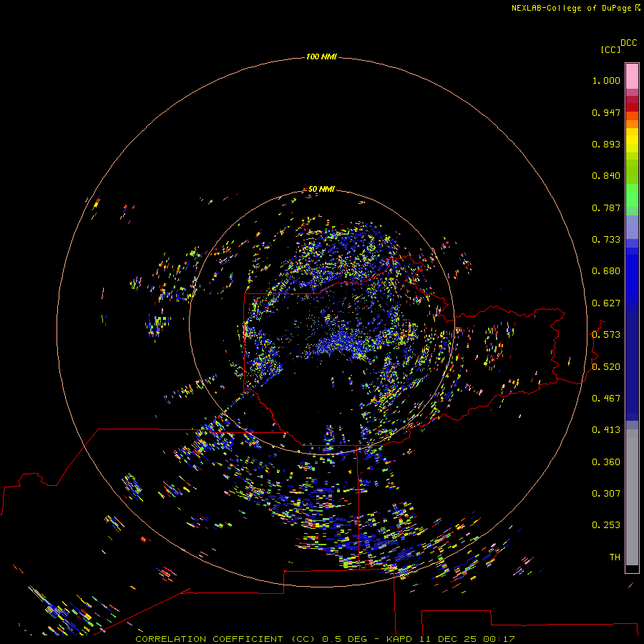The height and width of the screenshot is (644, 644).
Task: Select the 50 NMI range ring label
Action: [x=321, y=189]
